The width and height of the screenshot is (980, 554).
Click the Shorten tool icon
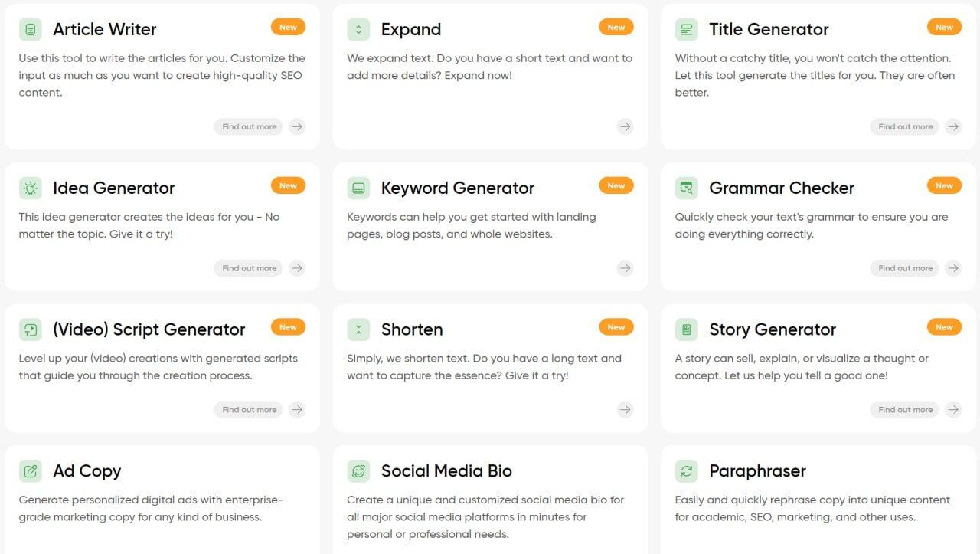pyautogui.click(x=358, y=329)
